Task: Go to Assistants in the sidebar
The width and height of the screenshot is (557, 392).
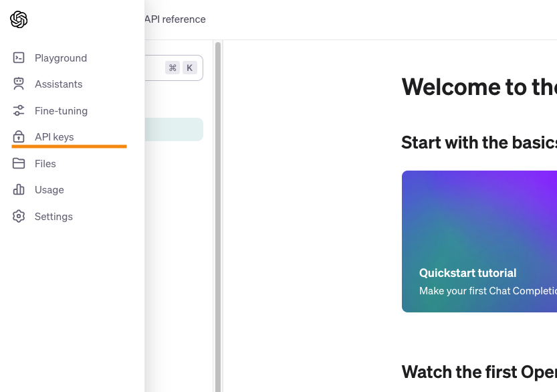Action: click(x=59, y=84)
